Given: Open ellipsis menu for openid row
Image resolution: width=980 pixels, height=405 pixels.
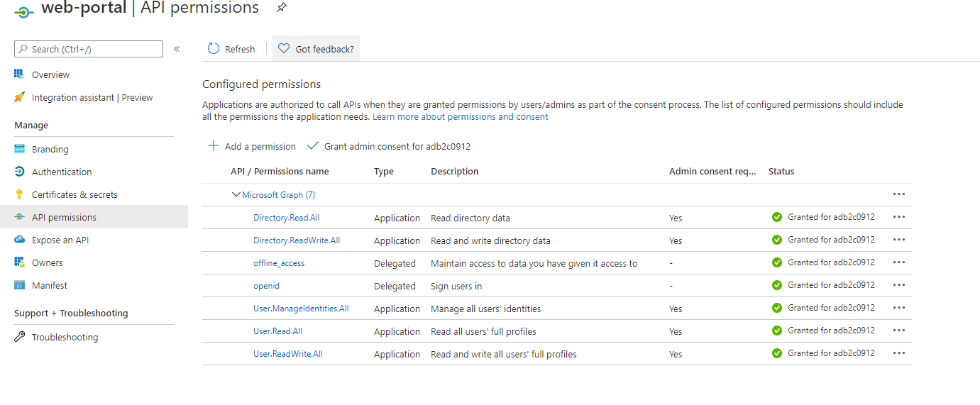Looking at the screenshot, I should click(899, 285).
